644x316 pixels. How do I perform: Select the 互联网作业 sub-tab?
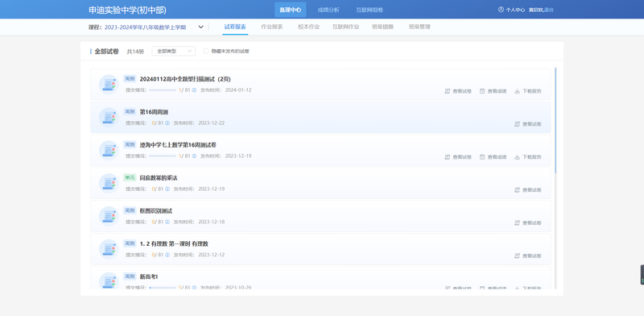(346, 27)
